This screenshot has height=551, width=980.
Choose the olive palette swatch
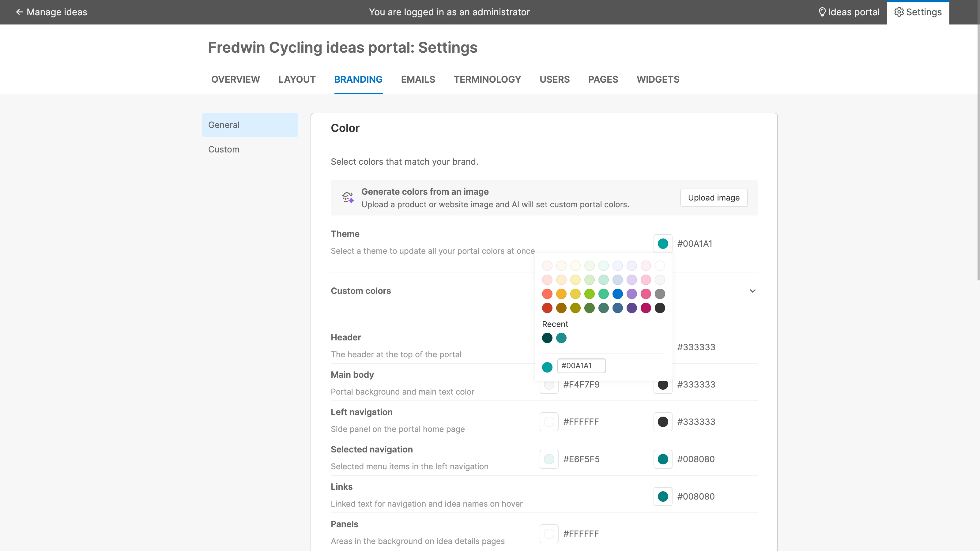pyautogui.click(x=575, y=308)
